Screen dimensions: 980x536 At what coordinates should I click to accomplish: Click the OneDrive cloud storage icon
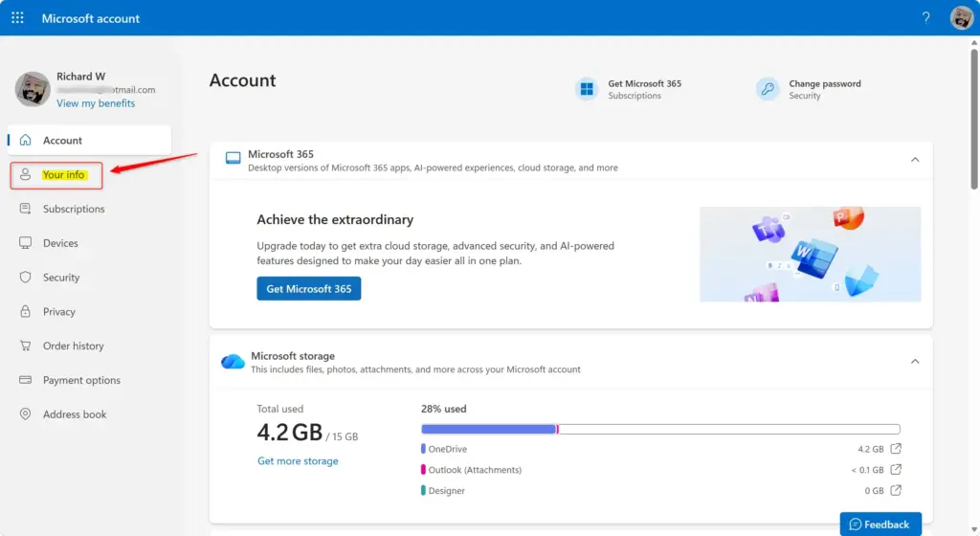tap(233, 361)
